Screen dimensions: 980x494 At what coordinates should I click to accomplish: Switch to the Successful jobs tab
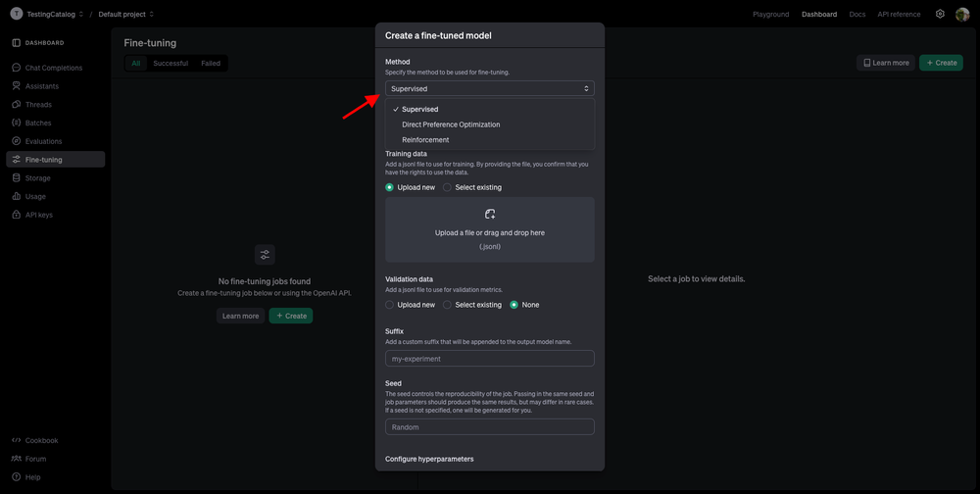coord(171,63)
